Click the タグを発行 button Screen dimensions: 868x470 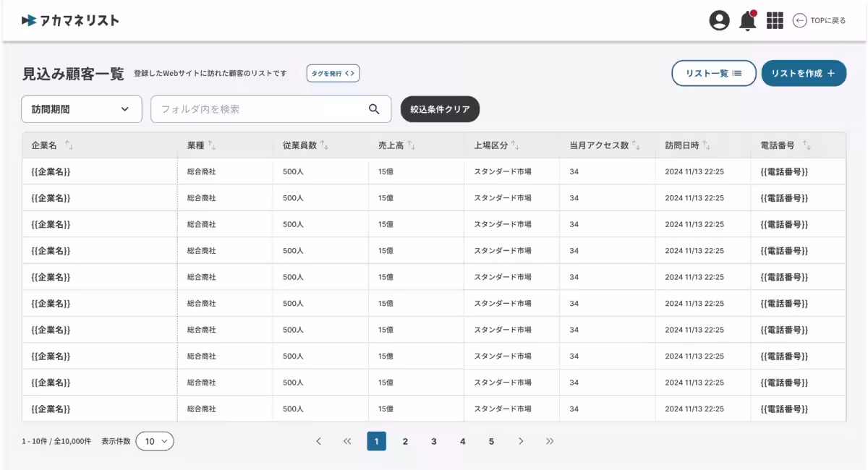(333, 73)
